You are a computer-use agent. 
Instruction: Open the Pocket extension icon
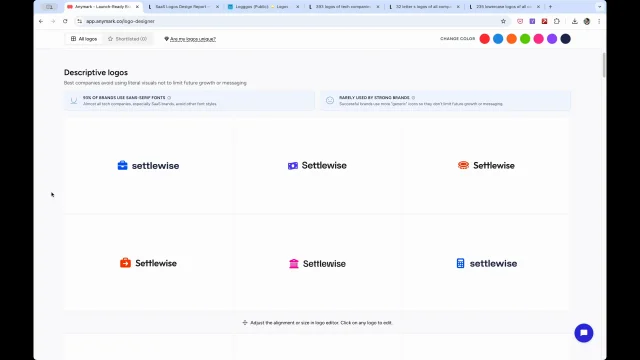coord(520,21)
